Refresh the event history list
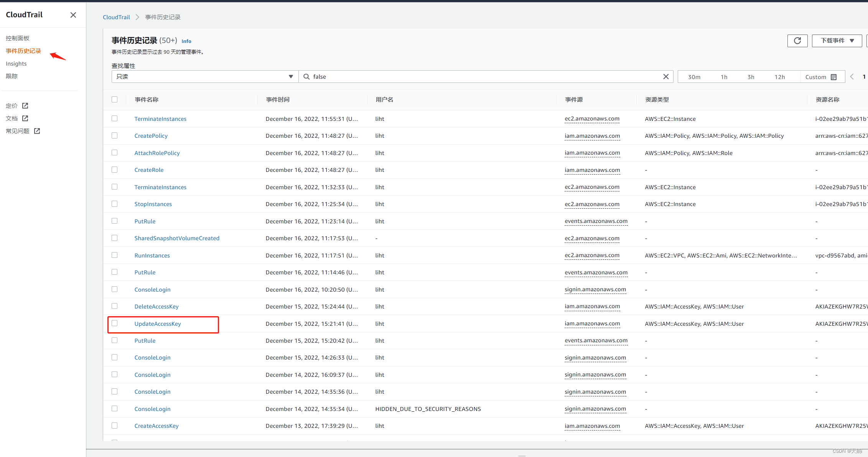This screenshot has height=457, width=868. coord(797,41)
